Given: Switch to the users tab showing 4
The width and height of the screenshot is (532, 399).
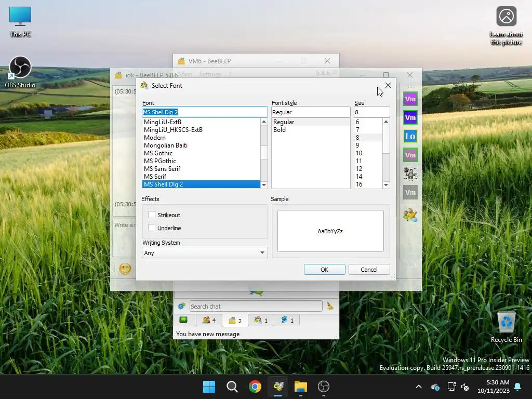Looking at the screenshot, I should [209, 320].
